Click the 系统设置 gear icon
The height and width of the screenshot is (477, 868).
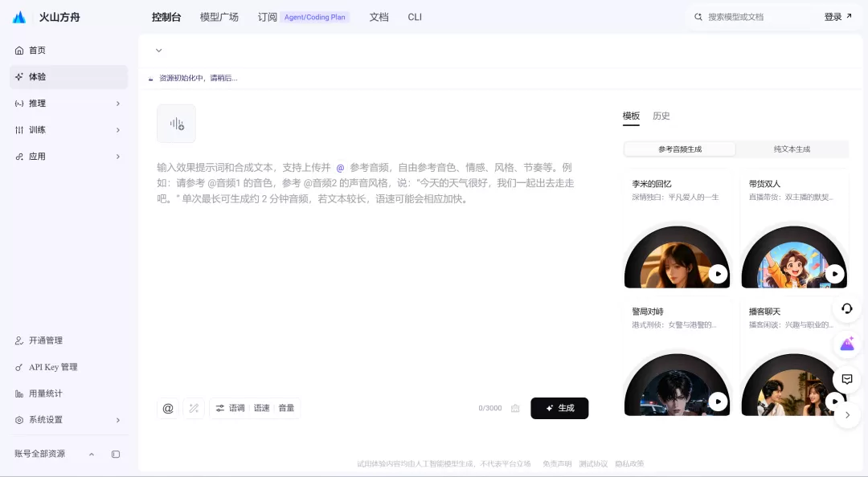(19, 420)
